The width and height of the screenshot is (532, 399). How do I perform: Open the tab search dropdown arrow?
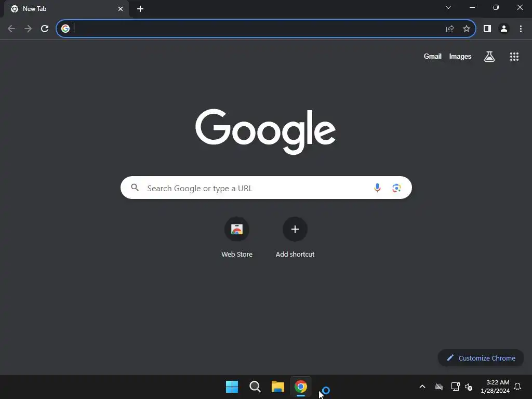(x=448, y=7)
